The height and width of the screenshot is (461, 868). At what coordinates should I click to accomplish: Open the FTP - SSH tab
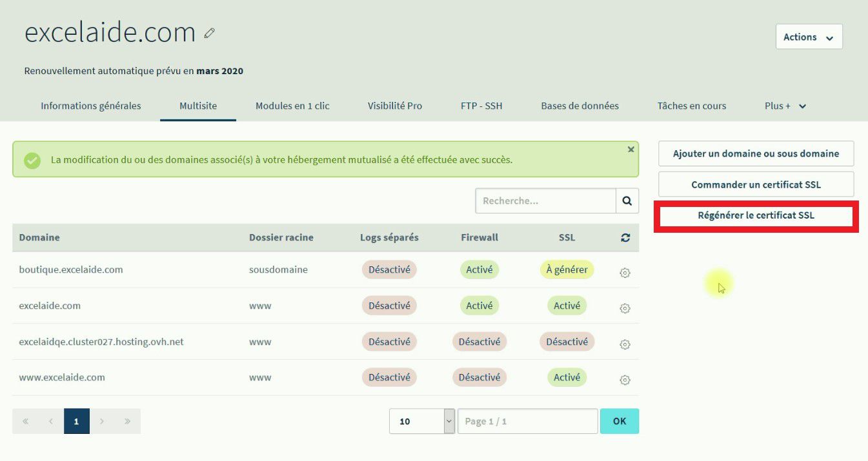481,106
